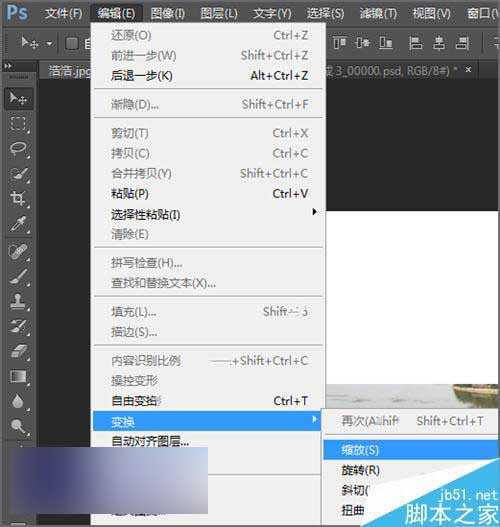Switch to the .psd RGB/8# document tab
This screenshot has width=500, height=527.
click(391, 71)
